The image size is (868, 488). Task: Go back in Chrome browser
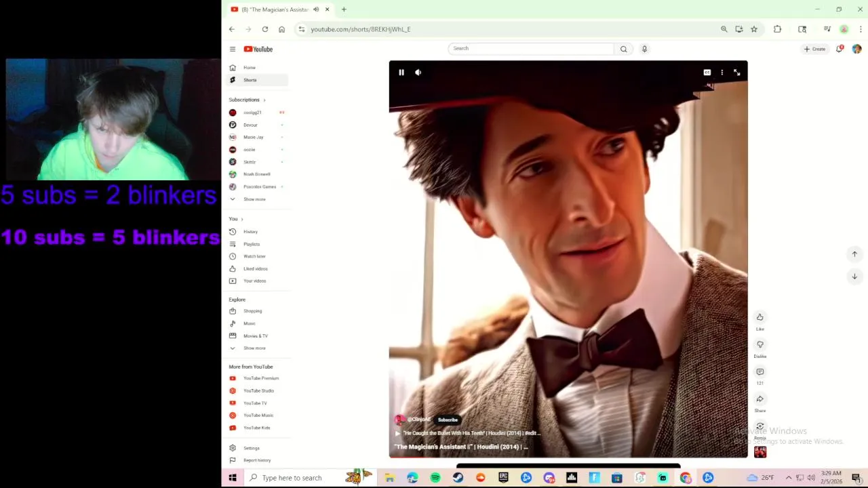coord(232,29)
